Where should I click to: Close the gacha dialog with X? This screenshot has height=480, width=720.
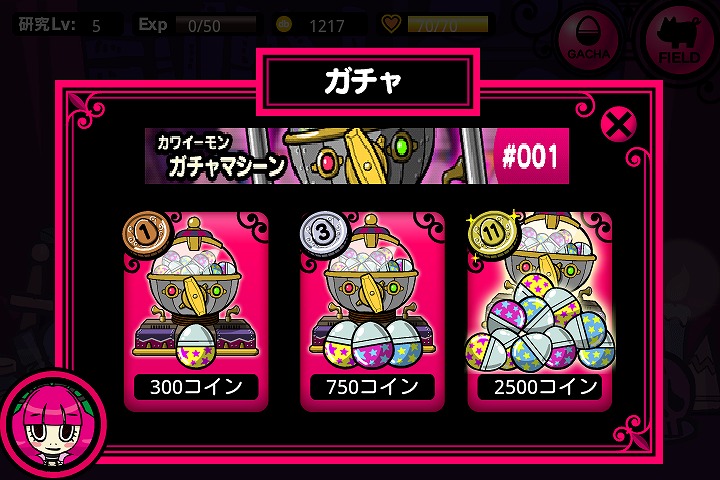click(x=619, y=124)
